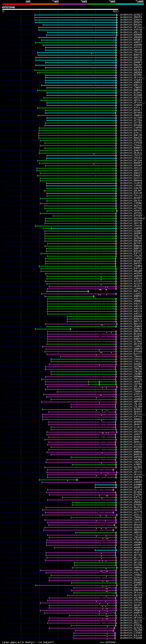Select hit UniRef100_A5AEP4
146x644 pixels.
point(131,550)
